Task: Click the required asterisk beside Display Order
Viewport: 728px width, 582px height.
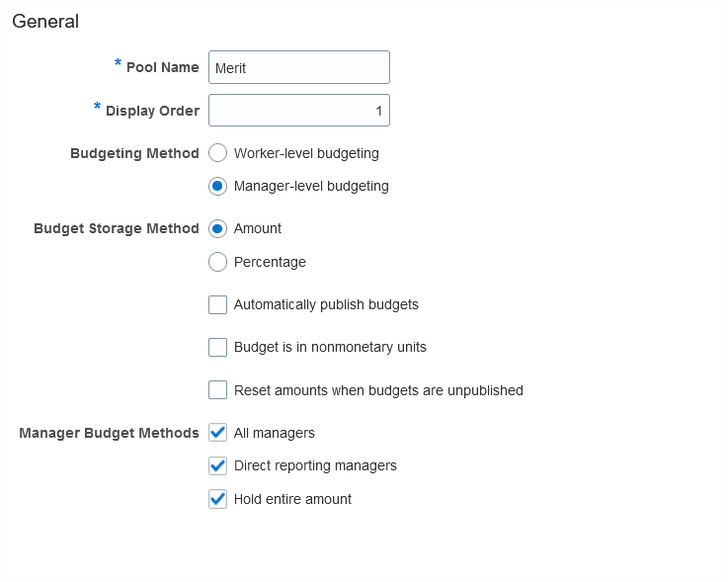Action: pyautogui.click(x=97, y=108)
